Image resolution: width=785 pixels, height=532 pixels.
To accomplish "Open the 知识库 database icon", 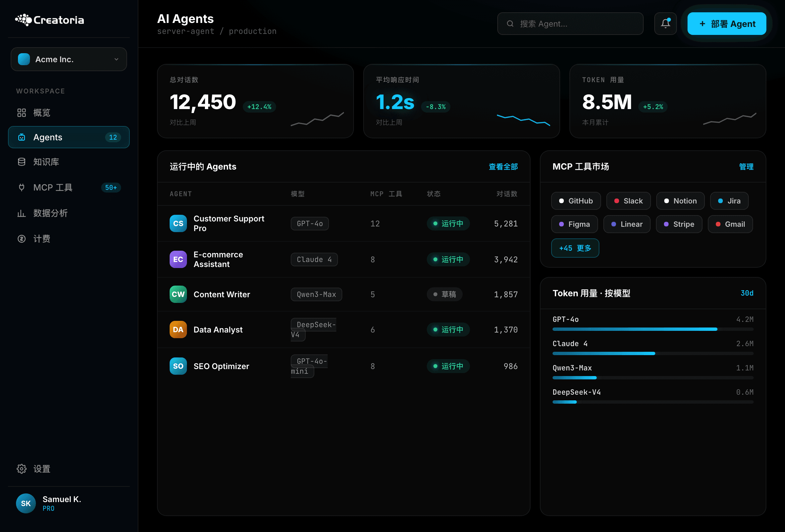I will point(22,162).
